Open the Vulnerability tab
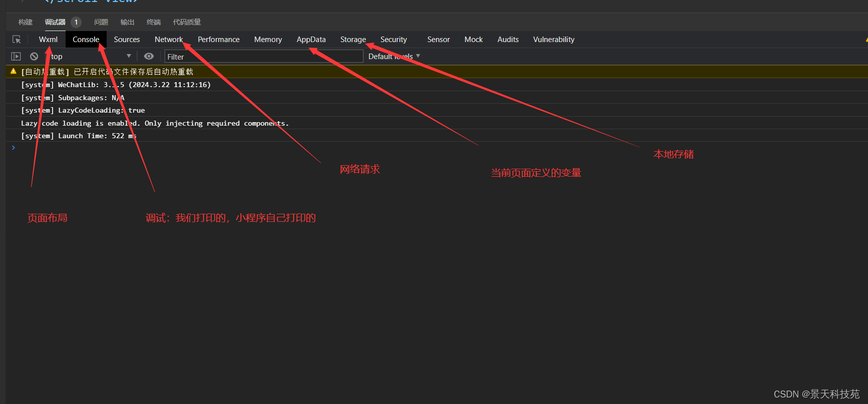Screen dimensions: 868x404 (554, 40)
